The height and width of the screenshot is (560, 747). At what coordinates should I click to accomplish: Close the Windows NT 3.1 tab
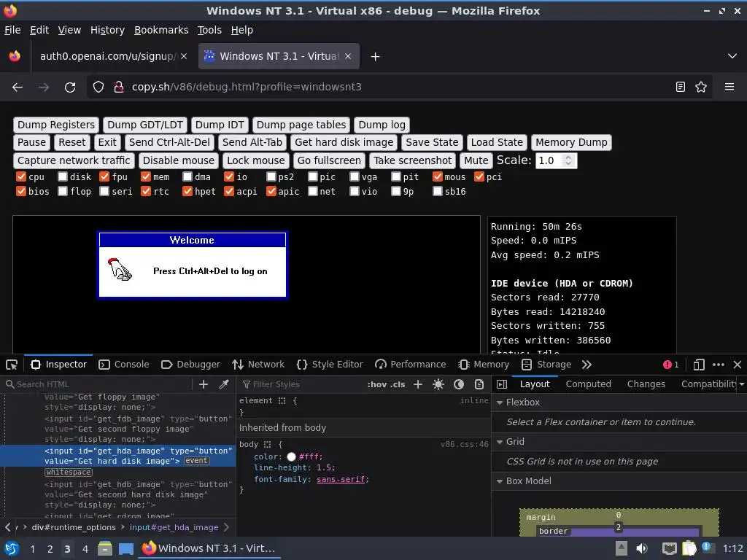(x=348, y=56)
